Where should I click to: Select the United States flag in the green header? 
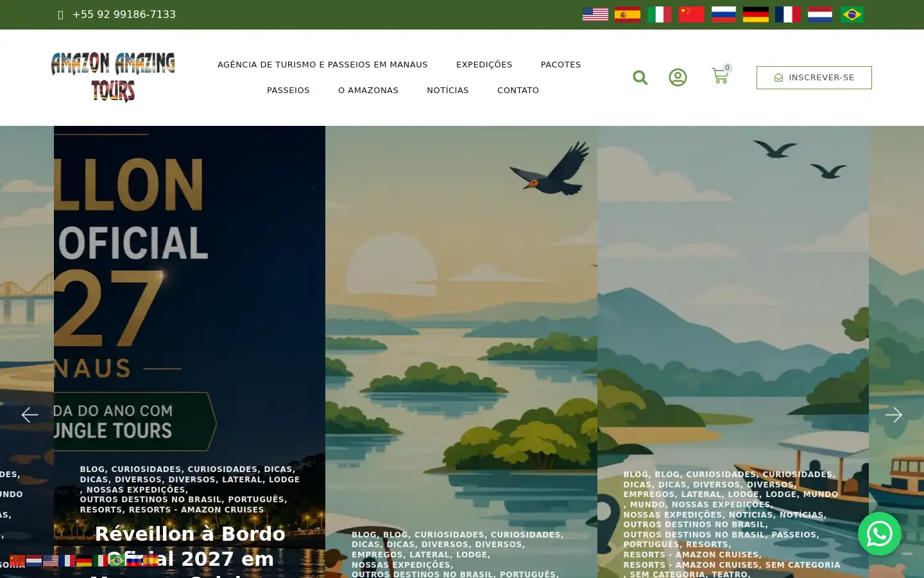(595, 14)
